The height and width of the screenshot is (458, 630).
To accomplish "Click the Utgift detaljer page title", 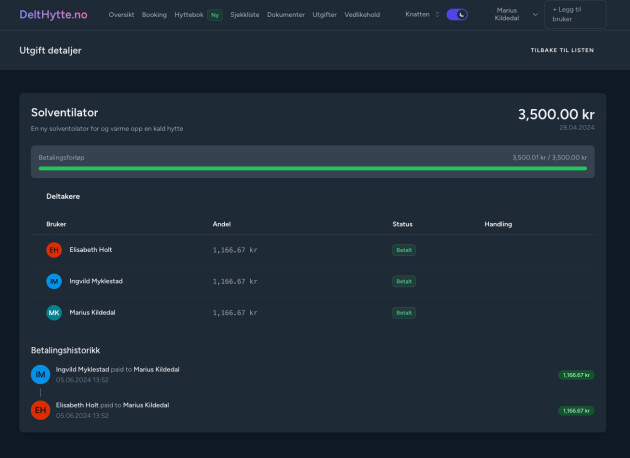I will click(50, 51).
